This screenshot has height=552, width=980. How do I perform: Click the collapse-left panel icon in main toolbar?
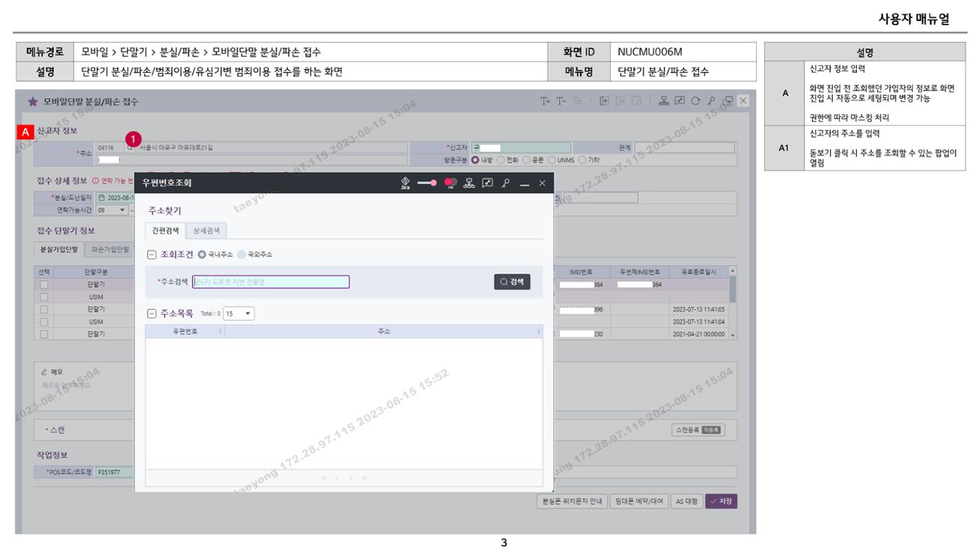[x=604, y=102]
